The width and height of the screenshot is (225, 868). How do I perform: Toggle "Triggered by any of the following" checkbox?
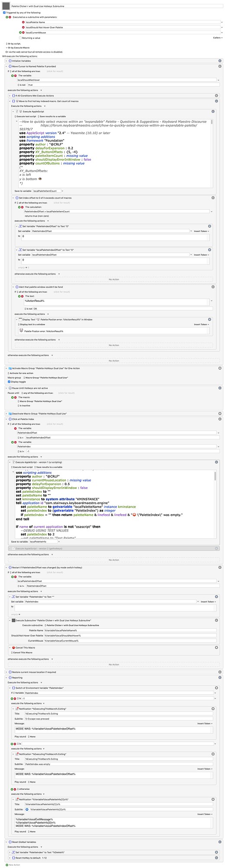tap(4, 13)
